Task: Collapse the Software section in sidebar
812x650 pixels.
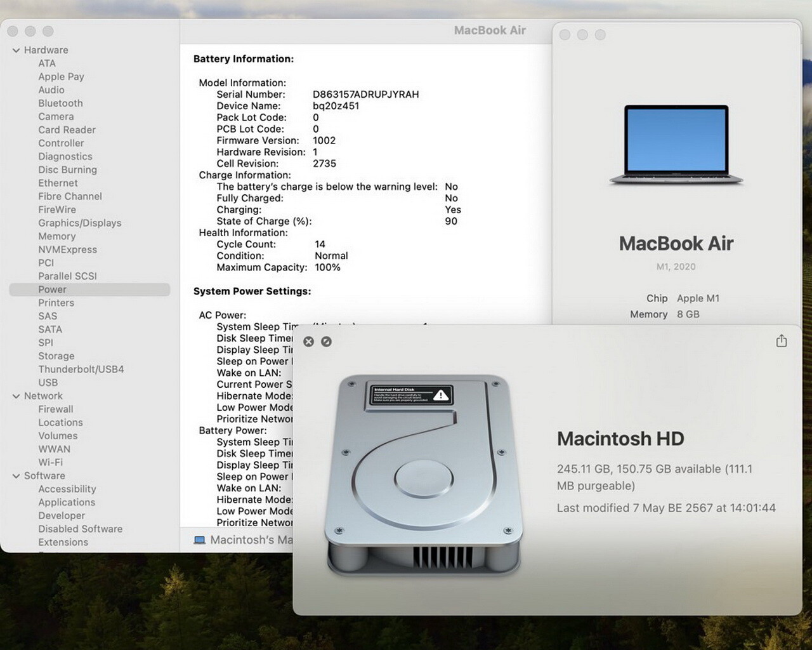Action: (x=16, y=476)
